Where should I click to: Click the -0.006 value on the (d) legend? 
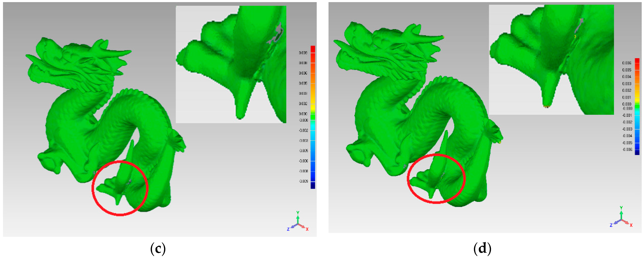click(627, 149)
